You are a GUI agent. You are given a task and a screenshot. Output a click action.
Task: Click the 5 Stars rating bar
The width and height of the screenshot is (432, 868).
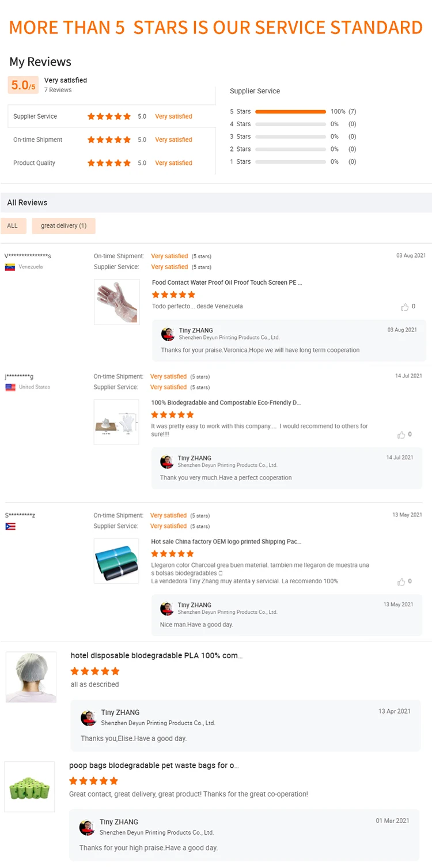pos(290,112)
